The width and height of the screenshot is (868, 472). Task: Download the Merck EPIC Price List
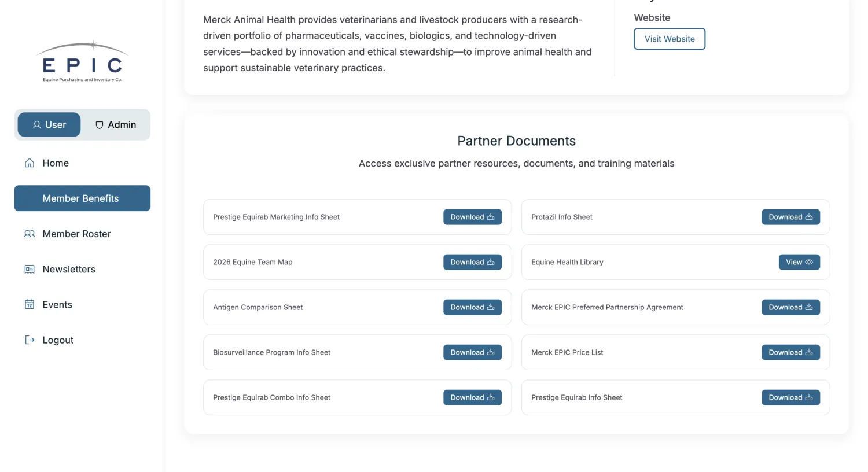coord(790,352)
